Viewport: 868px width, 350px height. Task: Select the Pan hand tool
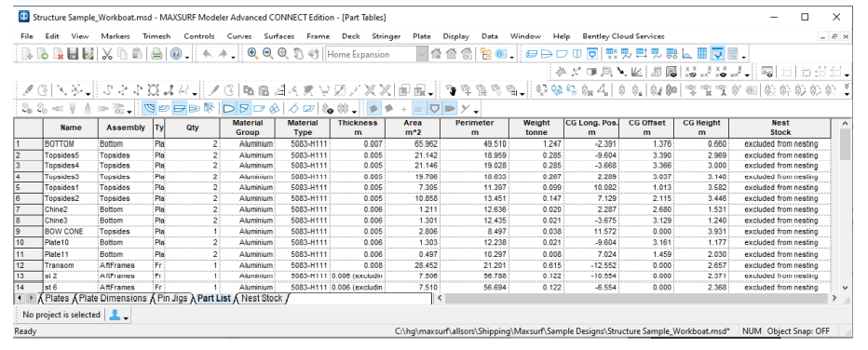click(x=298, y=54)
